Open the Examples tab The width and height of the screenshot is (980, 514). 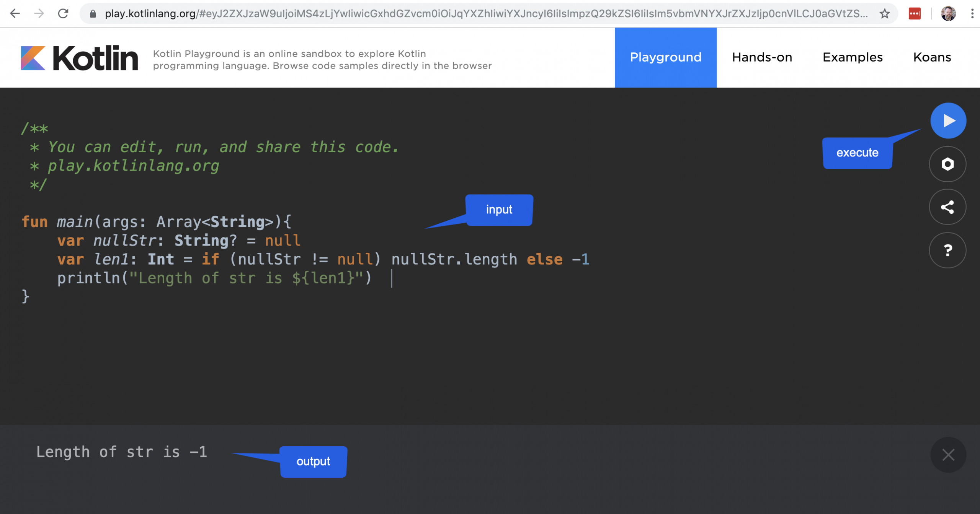point(852,57)
